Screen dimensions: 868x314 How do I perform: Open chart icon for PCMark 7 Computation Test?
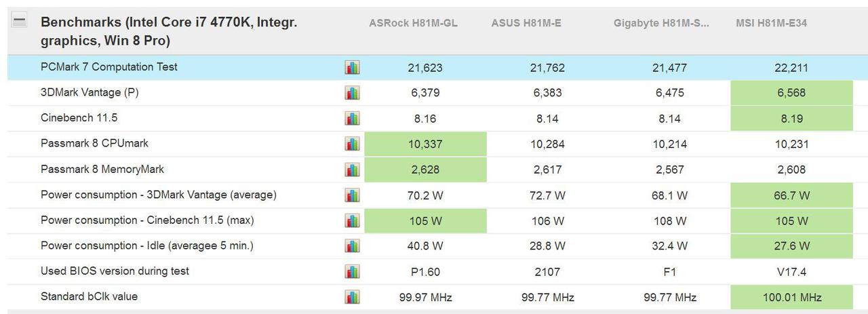point(352,67)
